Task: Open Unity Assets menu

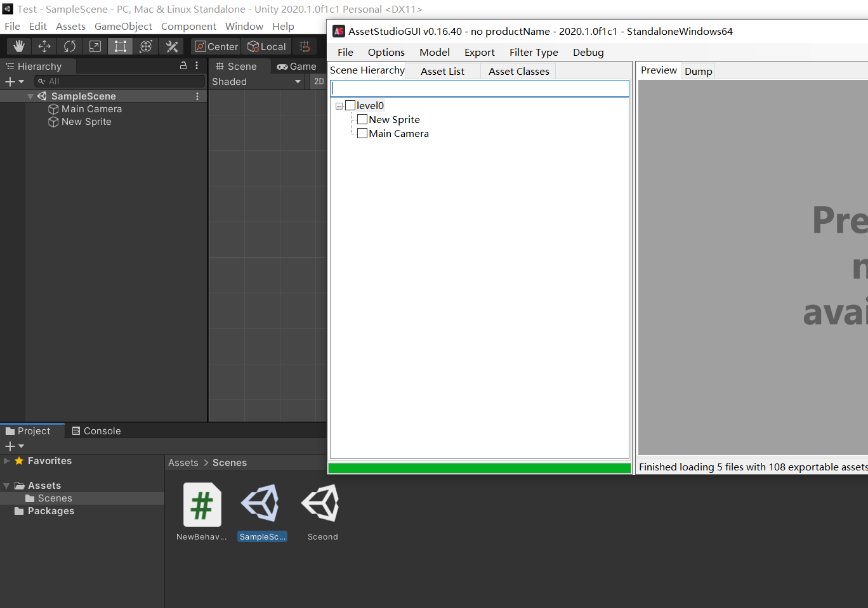Action: click(x=70, y=26)
